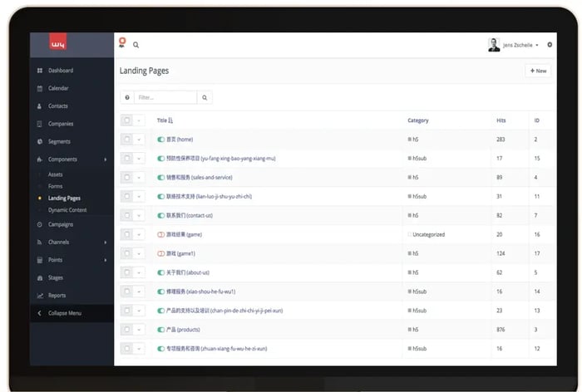
Task: Toggle published switch for game page
Action: pyautogui.click(x=160, y=235)
